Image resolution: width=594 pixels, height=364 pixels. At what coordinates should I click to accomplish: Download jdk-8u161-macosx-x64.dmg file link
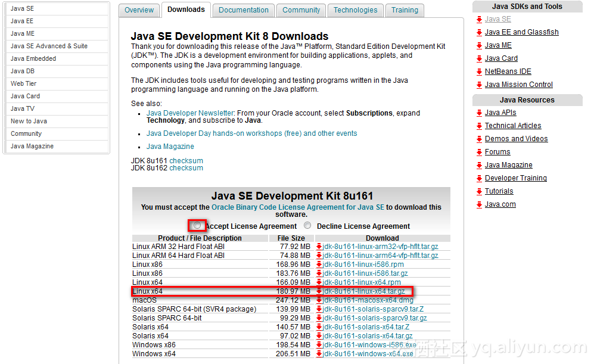368,300
